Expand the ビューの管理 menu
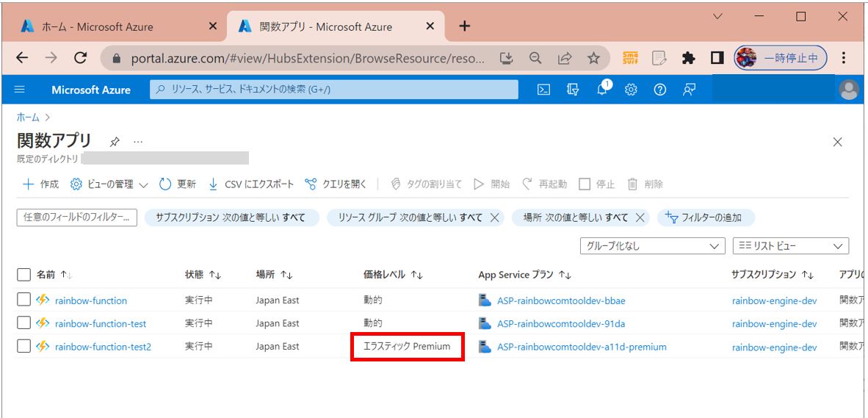The height and width of the screenshot is (418, 868). [x=109, y=184]
